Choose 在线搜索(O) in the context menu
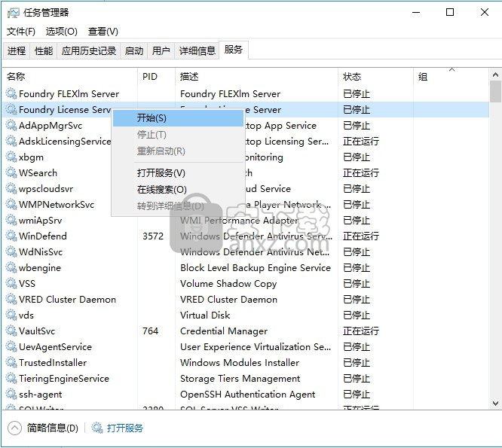Image resolution: width=502 pixels, height=448 pixels. pyautogui.click(x=178, y=190)
